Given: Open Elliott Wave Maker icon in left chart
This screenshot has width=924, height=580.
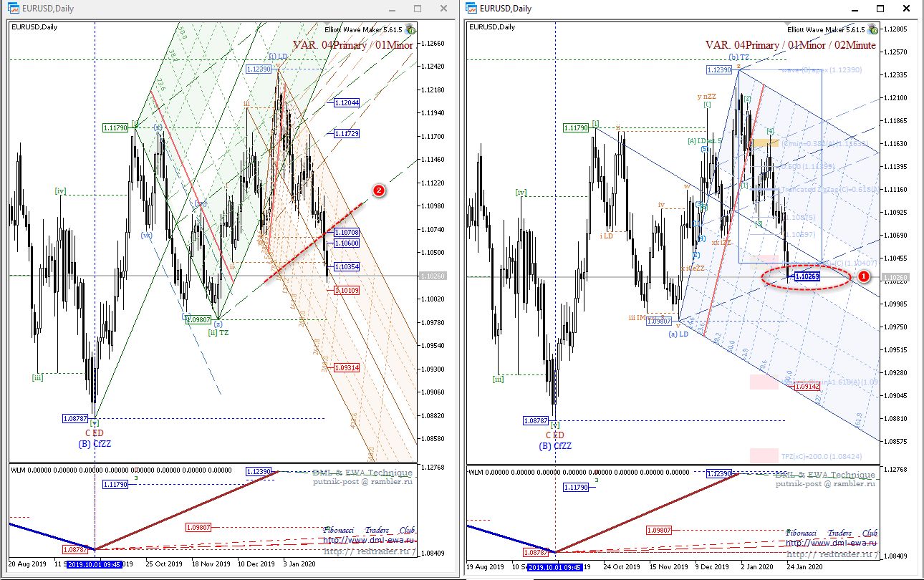Looking at the screenshot, I should (x=410, y=29).
